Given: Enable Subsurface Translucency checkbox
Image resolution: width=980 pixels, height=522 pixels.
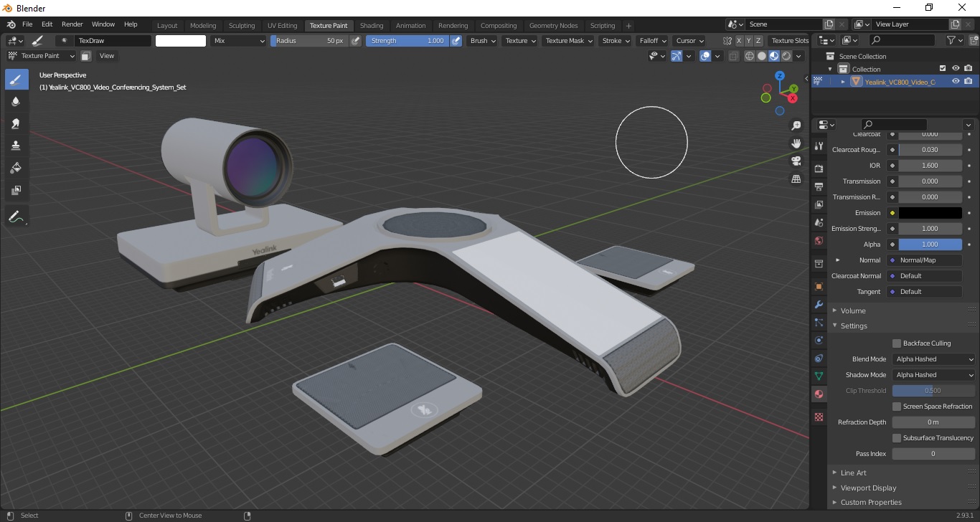Looking at the screenshot, I should [x=896, y=438].
